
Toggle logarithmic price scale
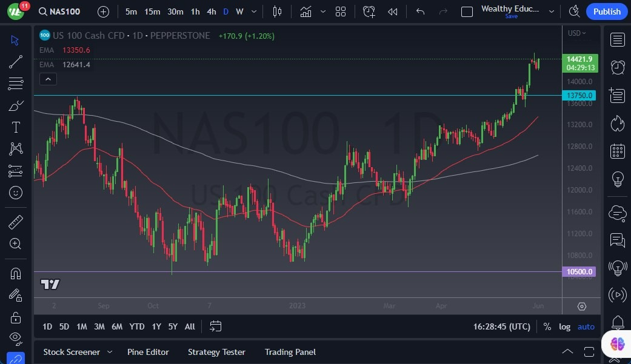pyautogui.click(x=564, y=326)
